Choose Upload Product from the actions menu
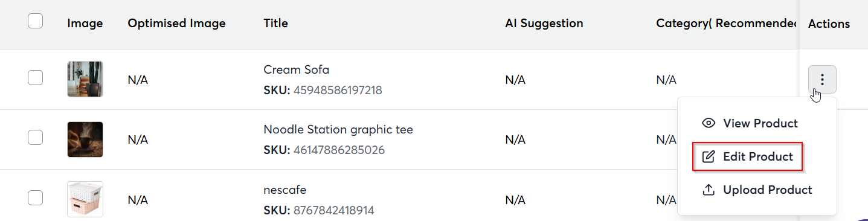This screenshot has width=868, height=221. (757, 190)
